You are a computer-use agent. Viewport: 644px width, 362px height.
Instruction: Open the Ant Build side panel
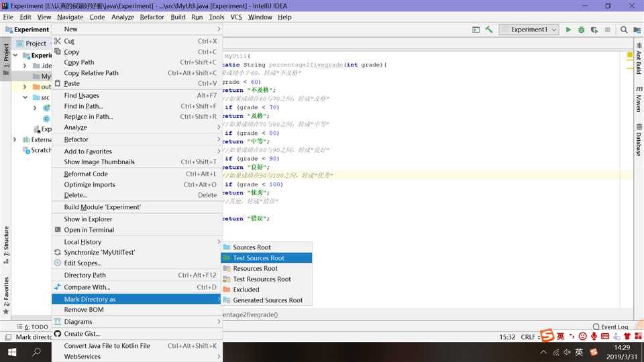[639, 59]
